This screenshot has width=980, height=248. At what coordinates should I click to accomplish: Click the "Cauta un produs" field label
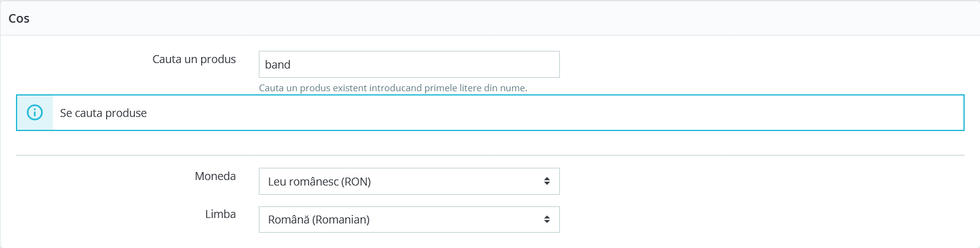[x=194, y=59]
